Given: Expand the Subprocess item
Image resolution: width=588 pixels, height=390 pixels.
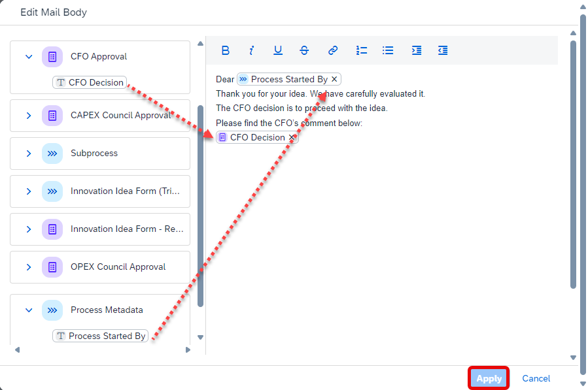Looking at the screenshot, I should tap(29, 154).
